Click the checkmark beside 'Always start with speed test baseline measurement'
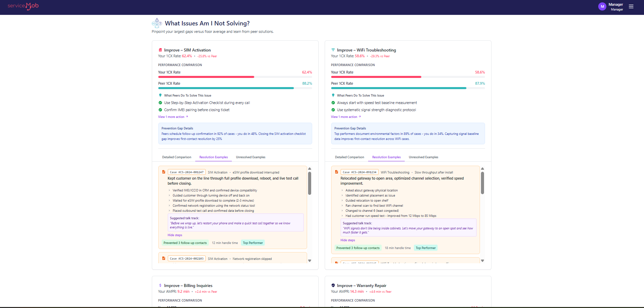 pyautogui.click(x=333, y=103)
